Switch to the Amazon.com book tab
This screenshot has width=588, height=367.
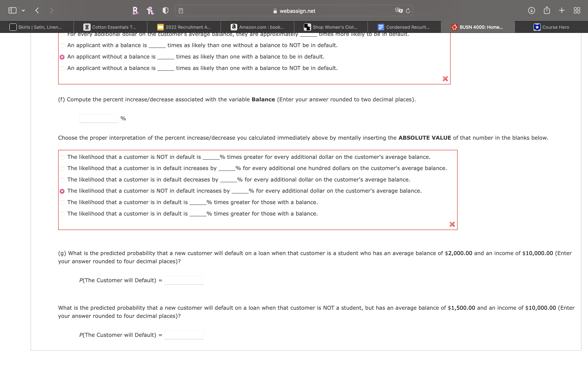(x=257, y=27)
